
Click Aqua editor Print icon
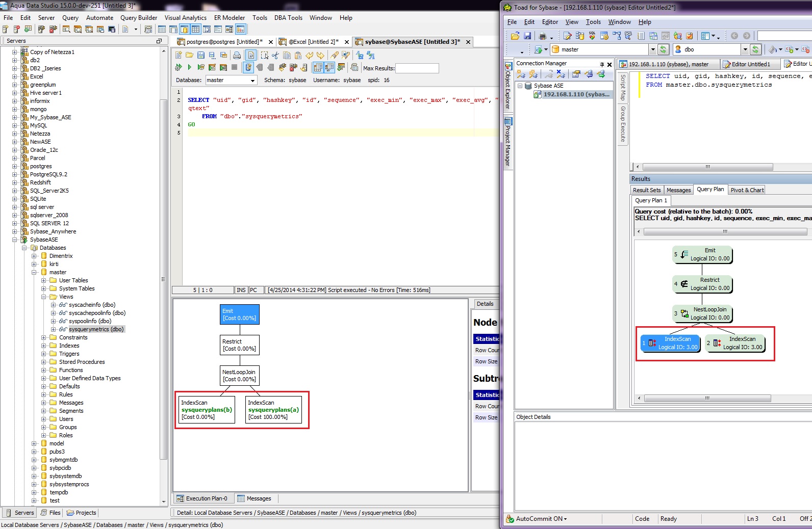(x=237, y=55)
